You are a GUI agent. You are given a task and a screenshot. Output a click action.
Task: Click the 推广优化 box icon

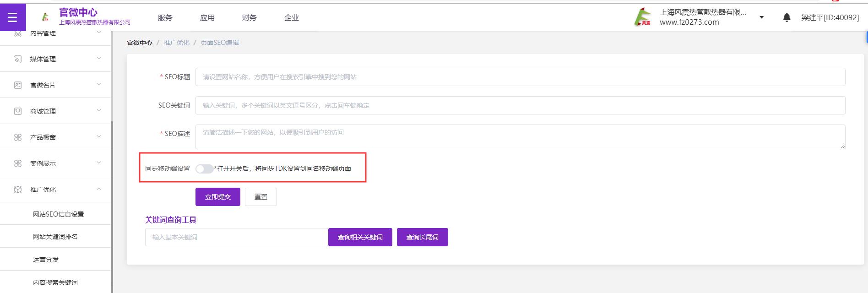(18, 190)
